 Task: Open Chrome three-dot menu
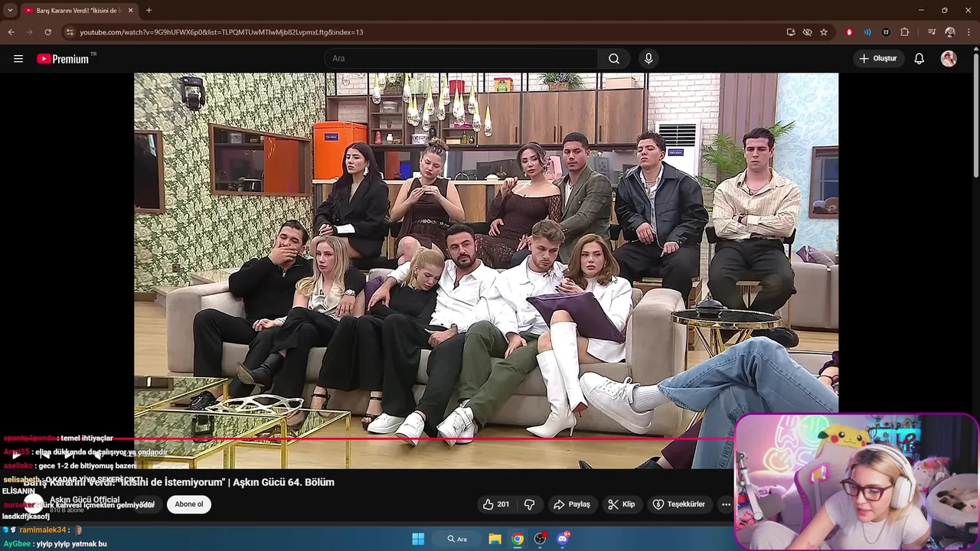tap(969, 32)
